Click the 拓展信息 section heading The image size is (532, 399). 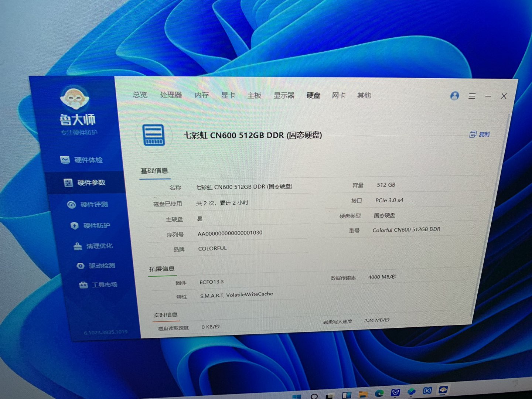tap(162, 269)
